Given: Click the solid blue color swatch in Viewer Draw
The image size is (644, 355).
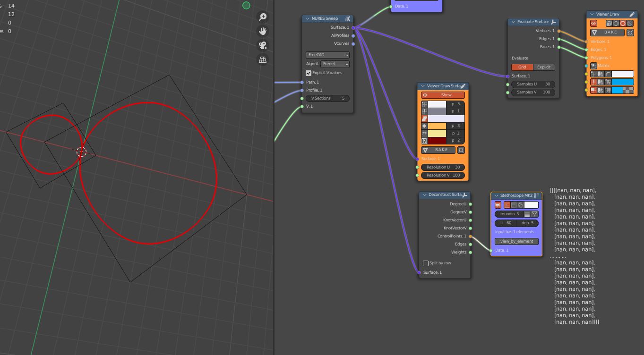Looking at the screenshot, I should tap(623, 82).
